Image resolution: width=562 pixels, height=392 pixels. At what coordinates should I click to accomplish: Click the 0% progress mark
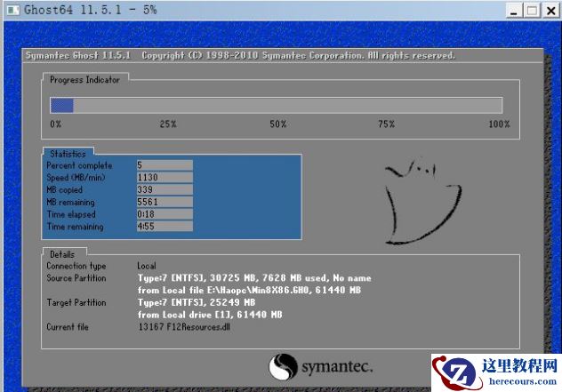point(55,124)
